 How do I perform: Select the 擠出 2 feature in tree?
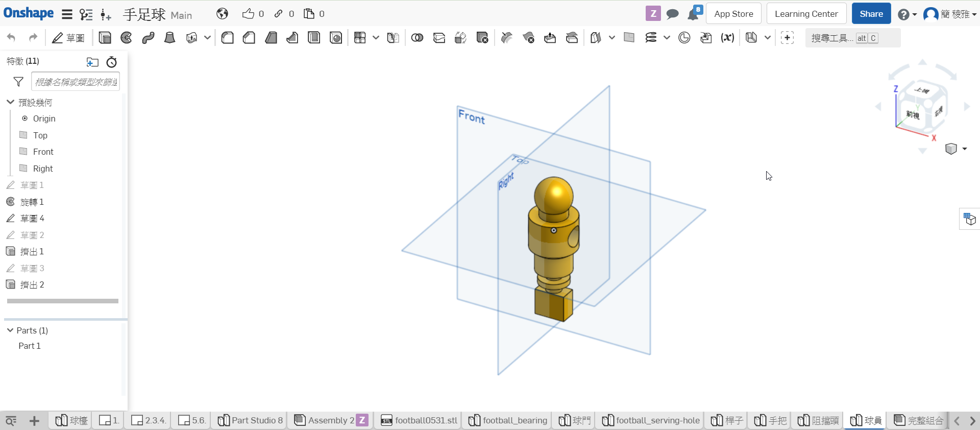tap(32, 285)
